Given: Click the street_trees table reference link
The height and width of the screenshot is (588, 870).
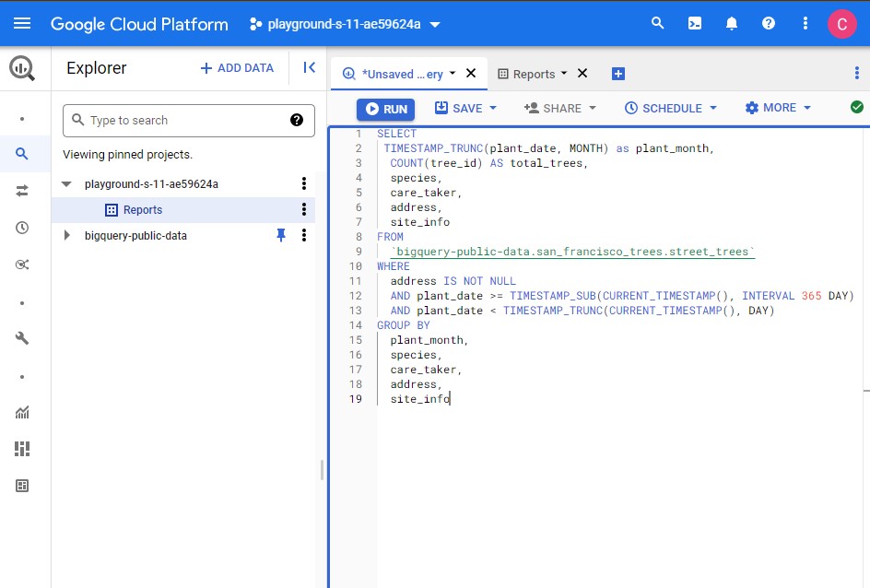Looking at the screenshot, I should coord(572,252).
